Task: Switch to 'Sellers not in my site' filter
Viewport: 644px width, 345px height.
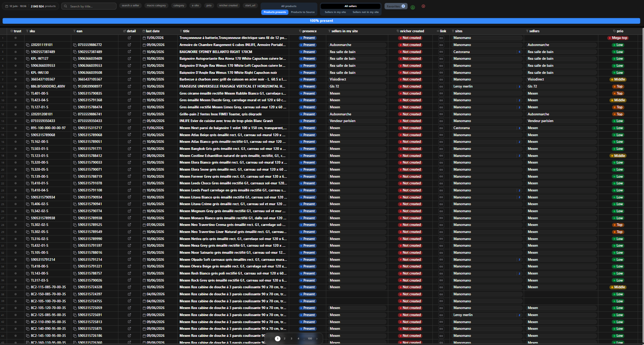Action: (x=366, y=12)
